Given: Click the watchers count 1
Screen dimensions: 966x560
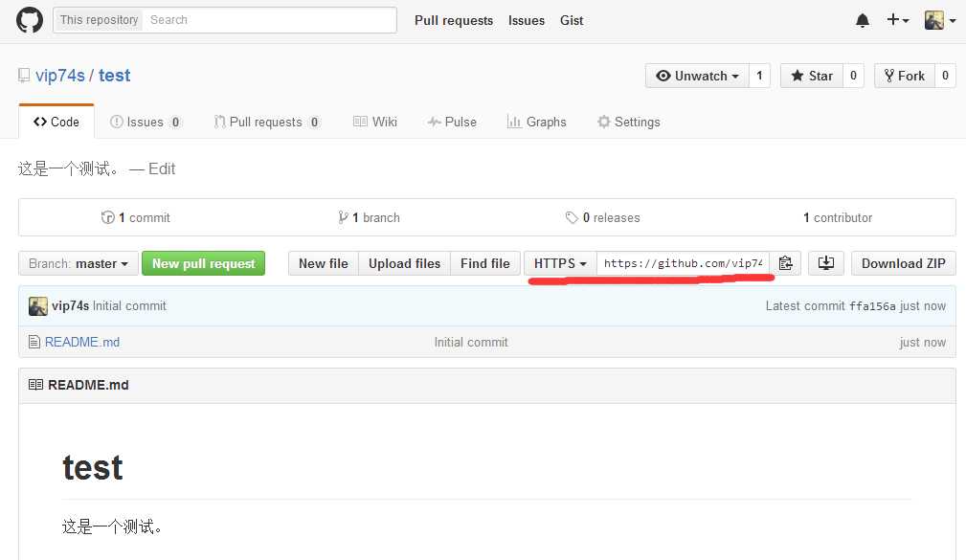Looking at the screenshot, I should [759, 76].
